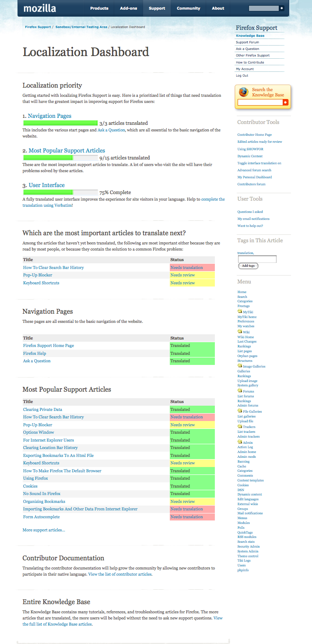Open the File Galleries folder icon
This screenshot has width=312, height=644.
(240, 411)
